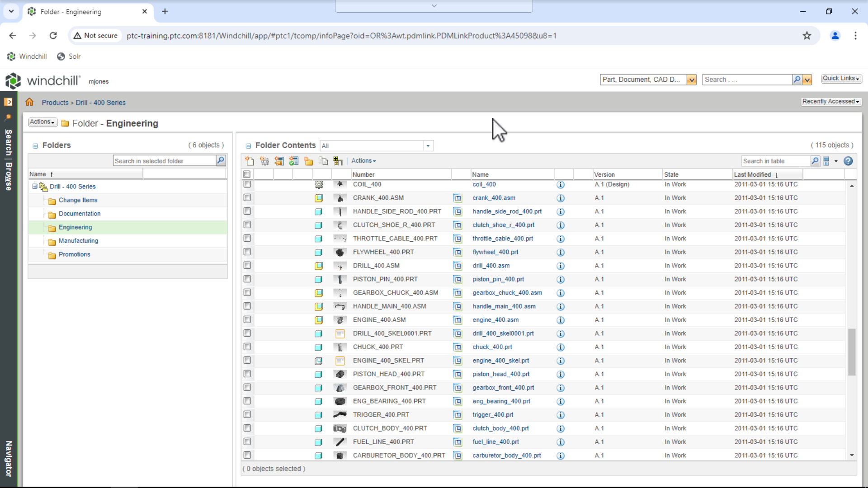The width and height of the screenshot is (868, 488).
Task: Click the Search in table field
Action: point(776,161)
